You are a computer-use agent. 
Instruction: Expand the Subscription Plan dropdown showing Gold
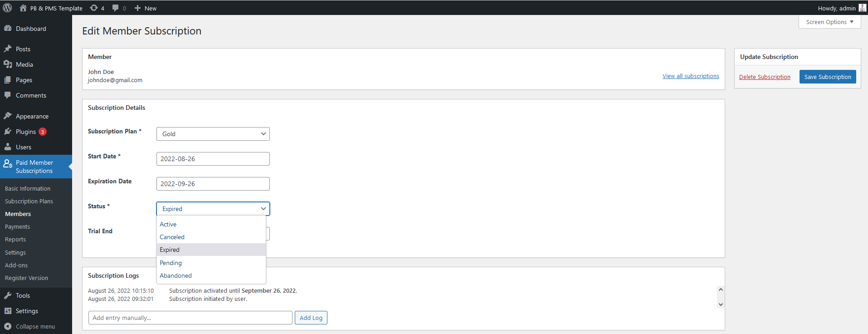click(213, 134)
